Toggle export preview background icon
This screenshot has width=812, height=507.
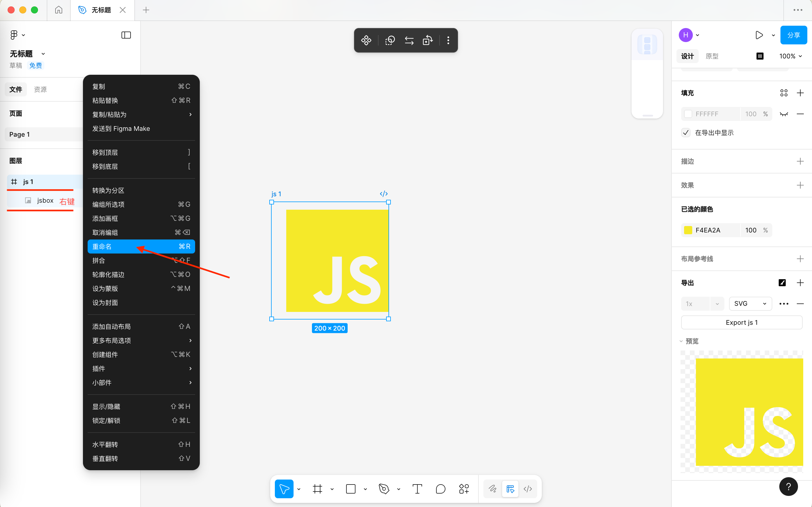(x=782, y=283)
